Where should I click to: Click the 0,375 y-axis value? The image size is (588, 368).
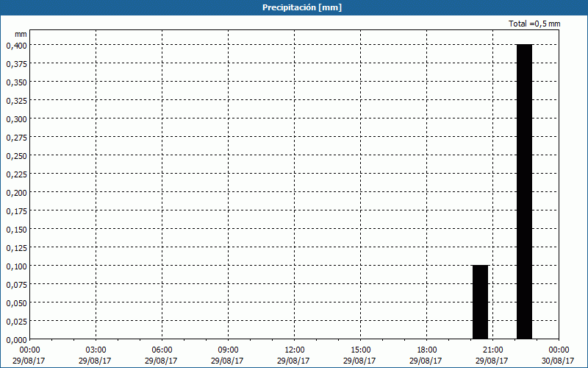(16, 64)
